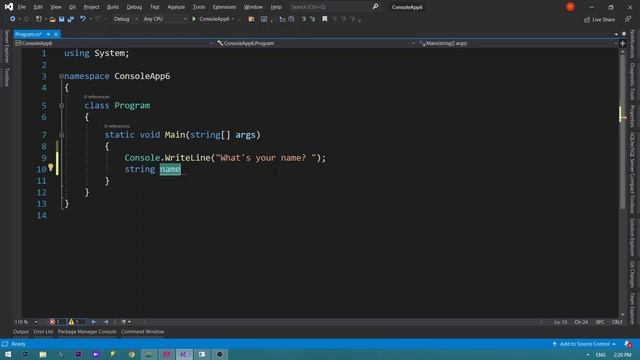The width and height of the screenshot is (640, 360).
Task: Open the ConsoleApp6.Program type dropdown
Action: [x=316, y=43]
